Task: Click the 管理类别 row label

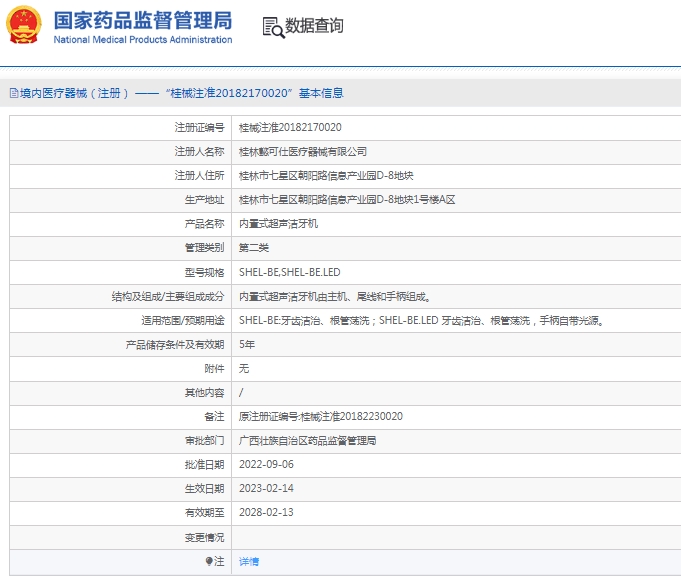Action: pyautogui.click(x=205, y=248)
